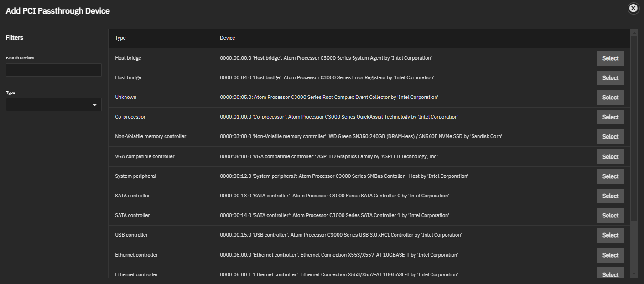Select the ASPEED VGA compatible controller
This screenshot has height=284, width=644.
coord(610,157)
